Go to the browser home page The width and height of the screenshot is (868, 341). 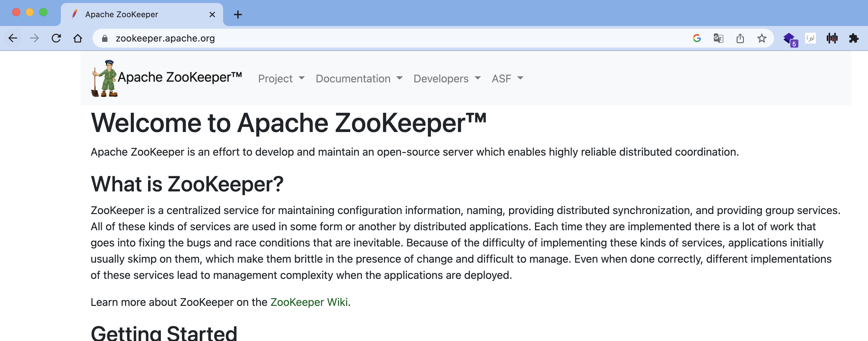point(78,38)
